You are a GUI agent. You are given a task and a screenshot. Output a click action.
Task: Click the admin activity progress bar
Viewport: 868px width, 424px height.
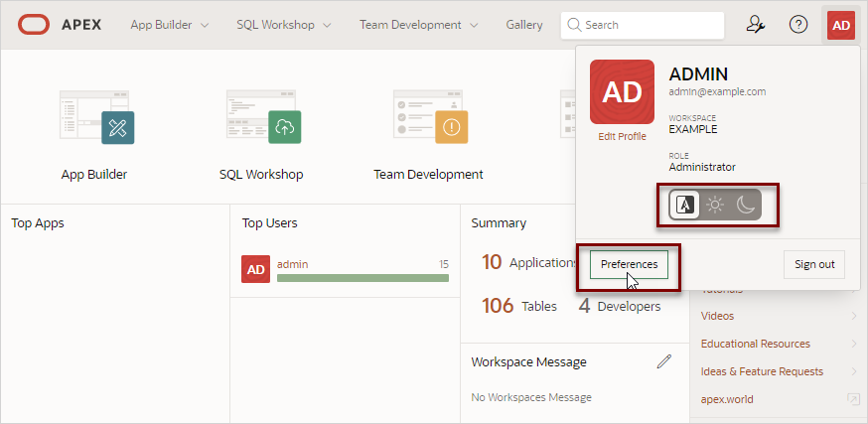(362, 278)
